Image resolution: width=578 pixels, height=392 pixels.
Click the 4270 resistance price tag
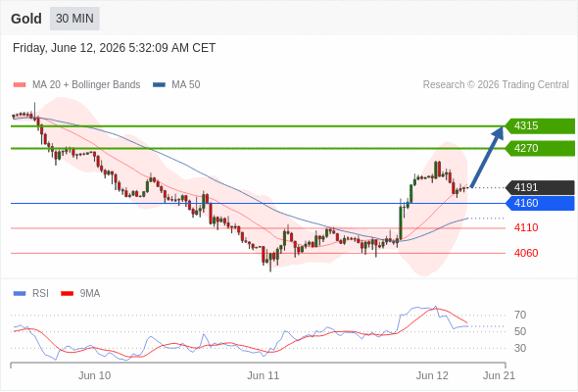(540, 149)
